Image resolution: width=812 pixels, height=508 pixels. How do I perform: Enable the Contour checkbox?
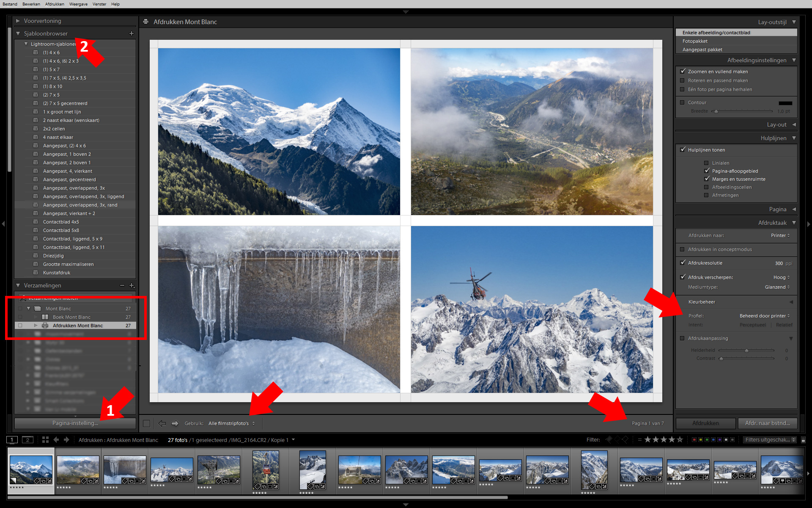(x=682, y=102)
